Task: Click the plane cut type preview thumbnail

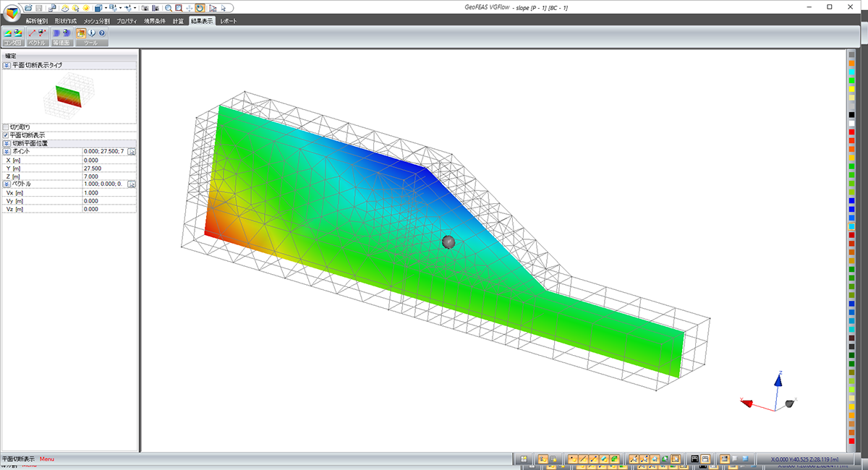Action: click(x=69, y=97)
